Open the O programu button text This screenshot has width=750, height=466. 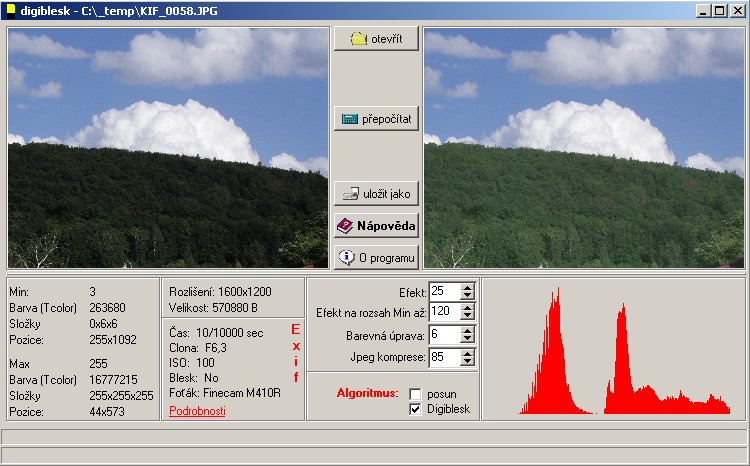tap(386, 258)
